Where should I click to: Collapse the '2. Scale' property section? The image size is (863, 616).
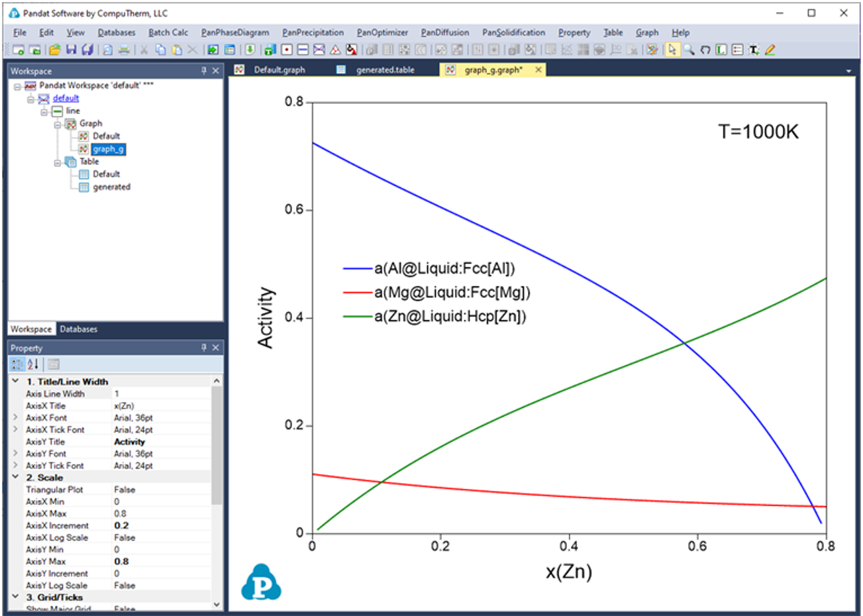coord(15,478)
